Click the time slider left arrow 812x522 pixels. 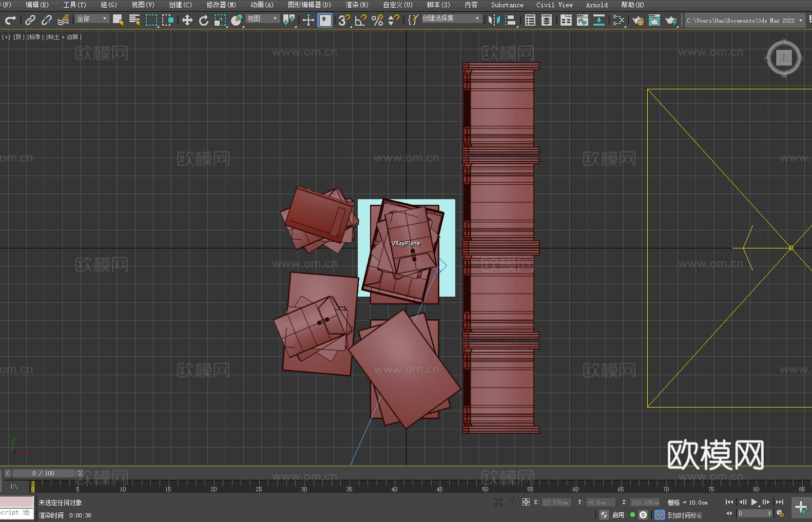7,473
